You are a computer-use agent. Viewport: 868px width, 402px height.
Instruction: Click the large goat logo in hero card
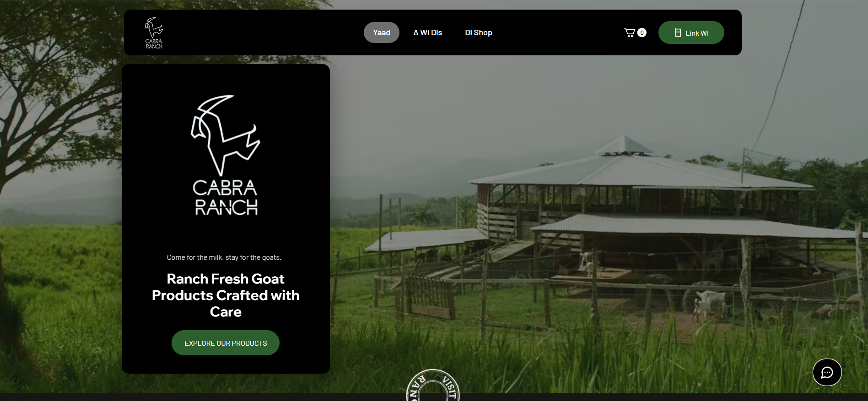pos(225,135)
